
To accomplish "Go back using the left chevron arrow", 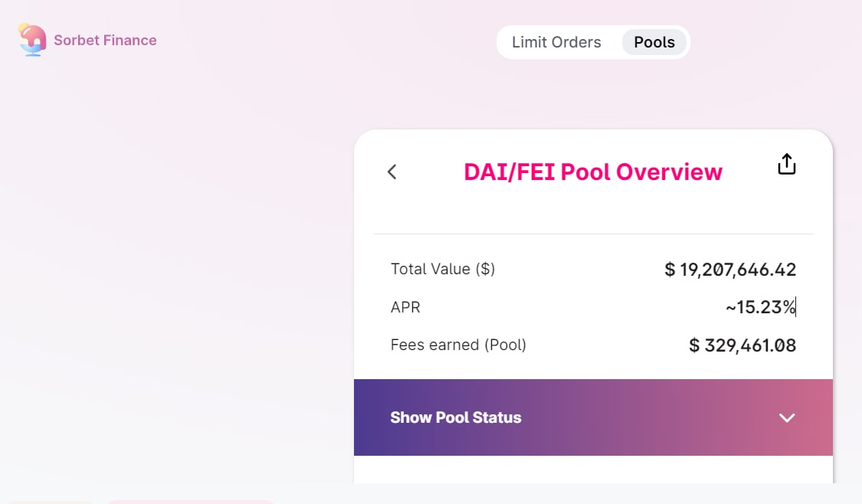I will click(x=392, y=172).
